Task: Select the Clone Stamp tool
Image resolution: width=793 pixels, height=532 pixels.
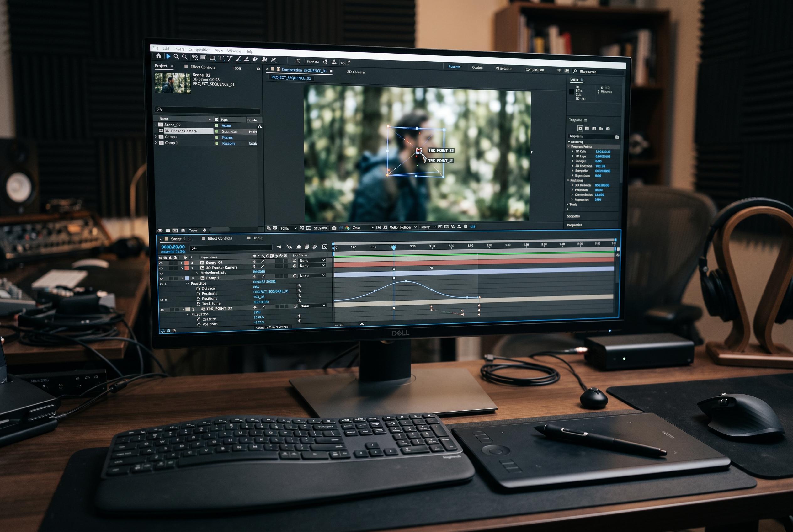Action: [247, 59]
